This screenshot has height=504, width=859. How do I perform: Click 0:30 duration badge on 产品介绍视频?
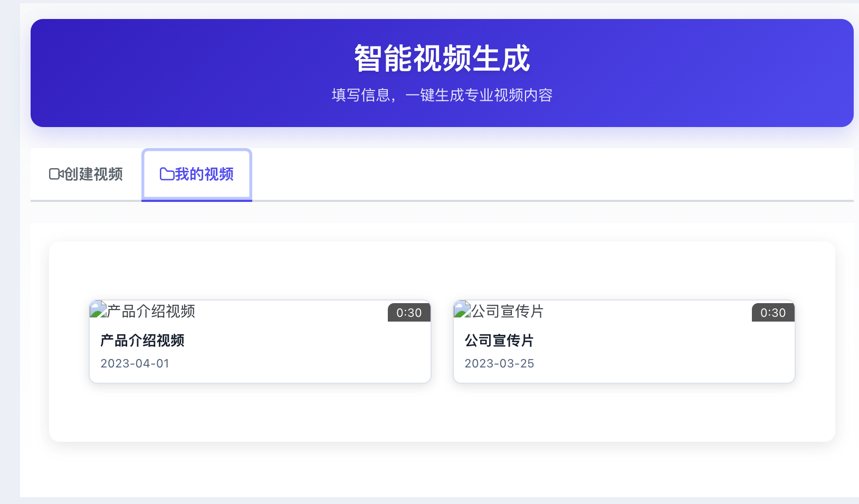409,313
